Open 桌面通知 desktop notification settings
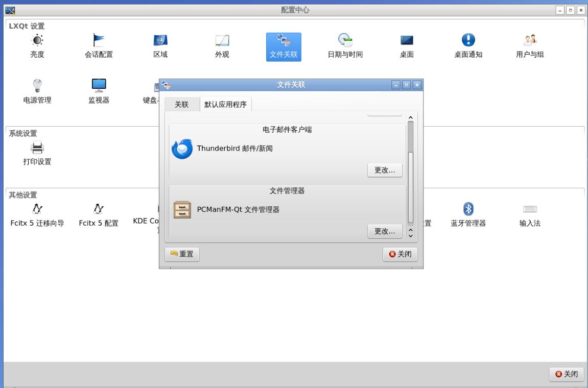The width and height of the screenshot is (588, 388). point(468,46)
